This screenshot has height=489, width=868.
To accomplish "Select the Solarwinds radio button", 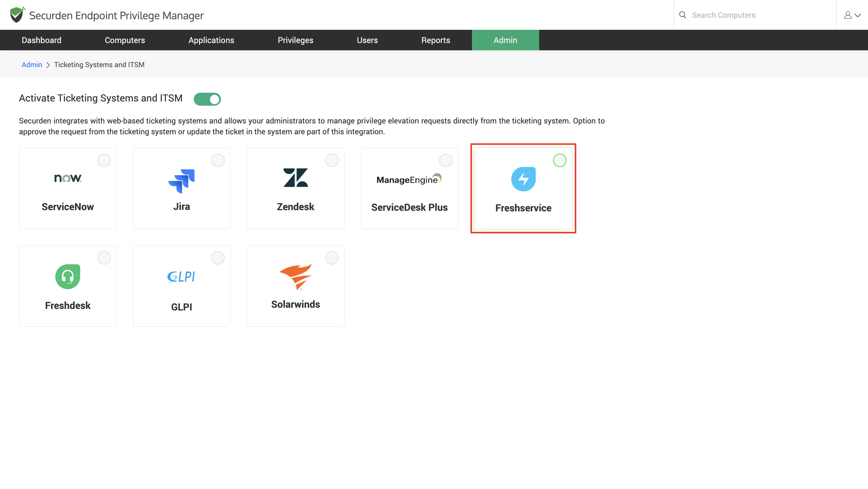I will click(332, 258).
